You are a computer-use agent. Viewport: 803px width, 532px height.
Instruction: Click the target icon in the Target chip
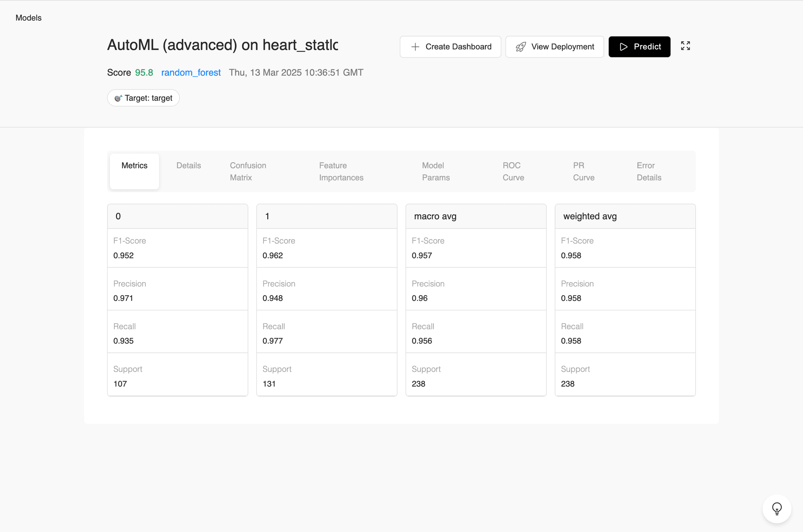(118, 98)
